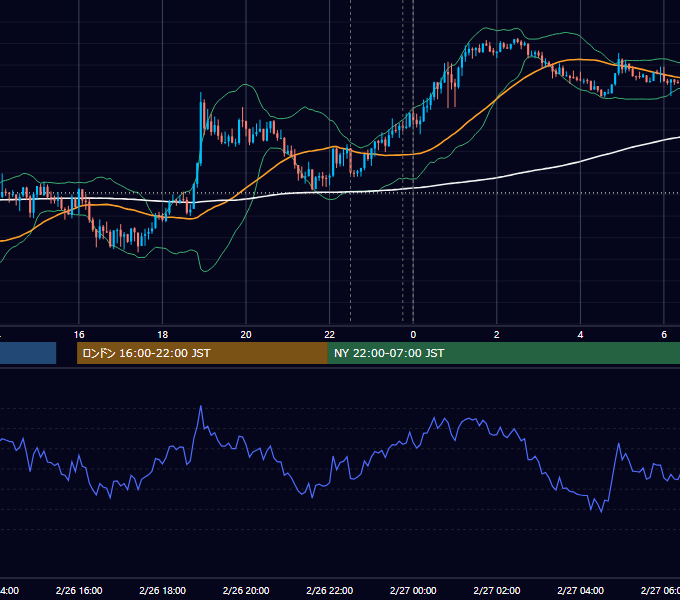Click hour label 2 on price chart axis
This screenshot has height=600, width=680.
(497, 335)
